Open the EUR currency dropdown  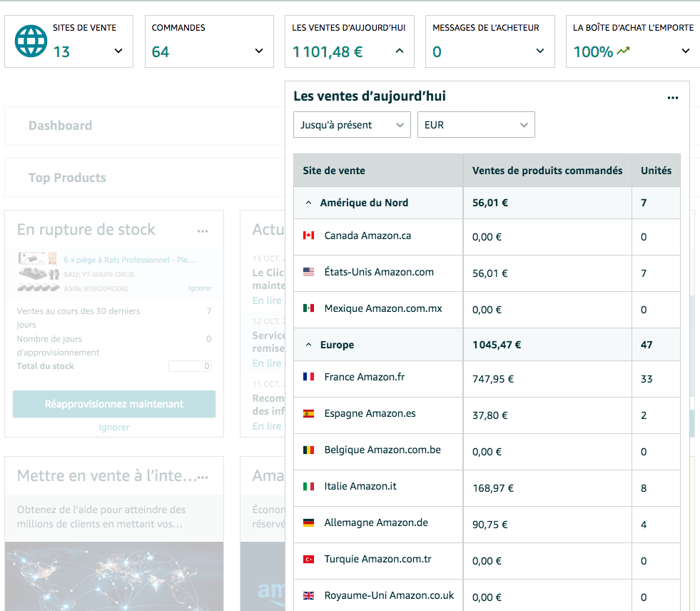coord(476,125)
